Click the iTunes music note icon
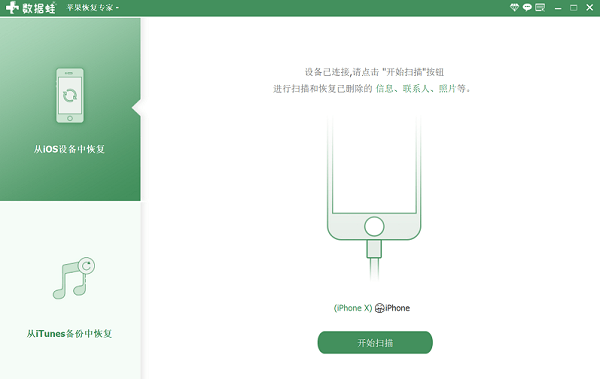The image size is (600, 379). (73, 278)
